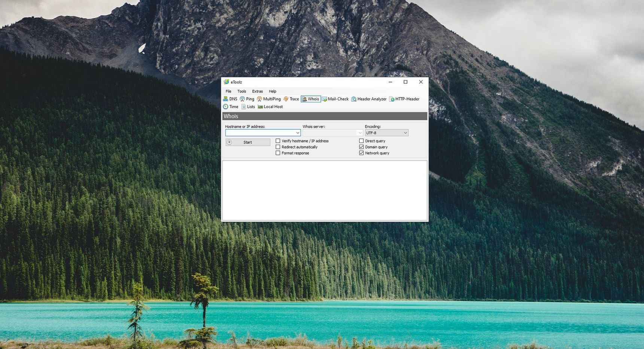This screenshot has width=644, height=349.
Task: Click the Start button
Action: point(248,142)
